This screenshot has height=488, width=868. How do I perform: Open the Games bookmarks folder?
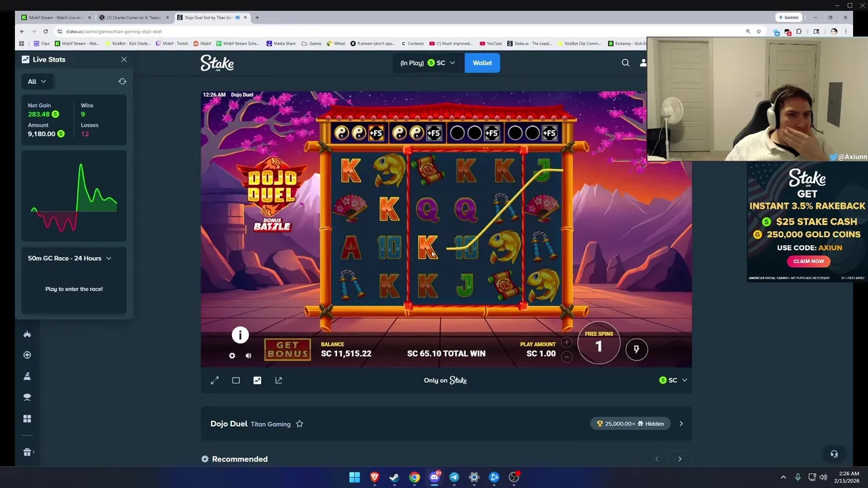click(312, 43)
